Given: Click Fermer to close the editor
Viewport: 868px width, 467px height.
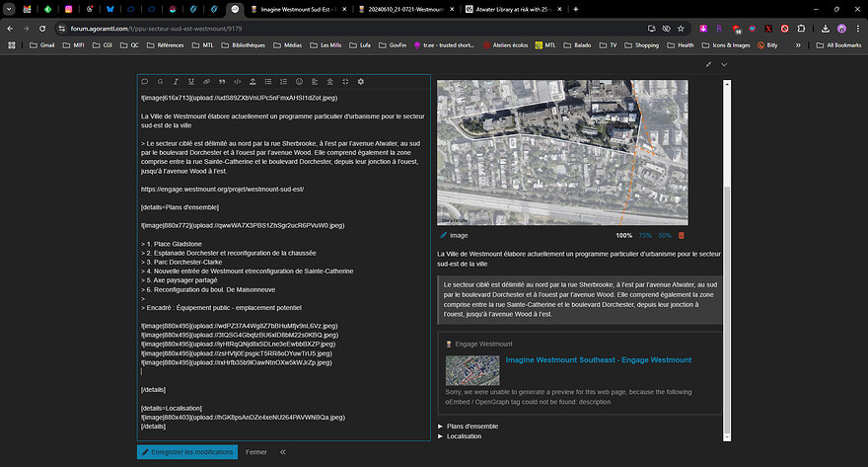Looking at the screenshot, I should click(x=256, y=452).
